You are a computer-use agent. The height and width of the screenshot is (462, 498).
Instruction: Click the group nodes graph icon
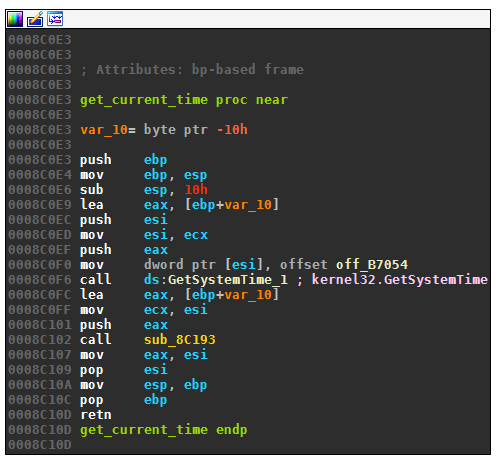click(55, 19)
